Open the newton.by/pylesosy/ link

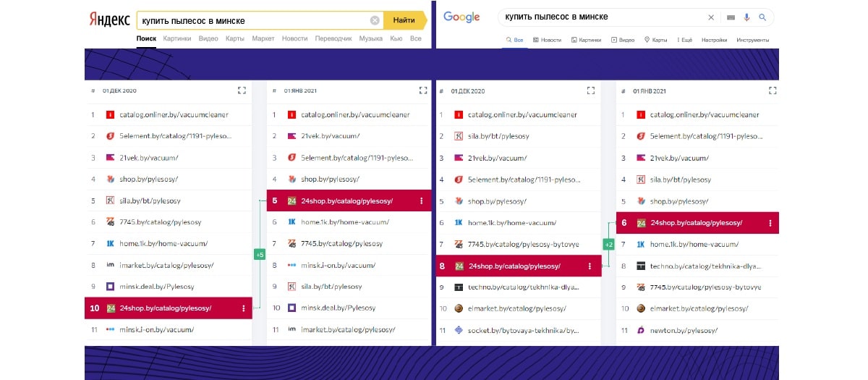684,330
